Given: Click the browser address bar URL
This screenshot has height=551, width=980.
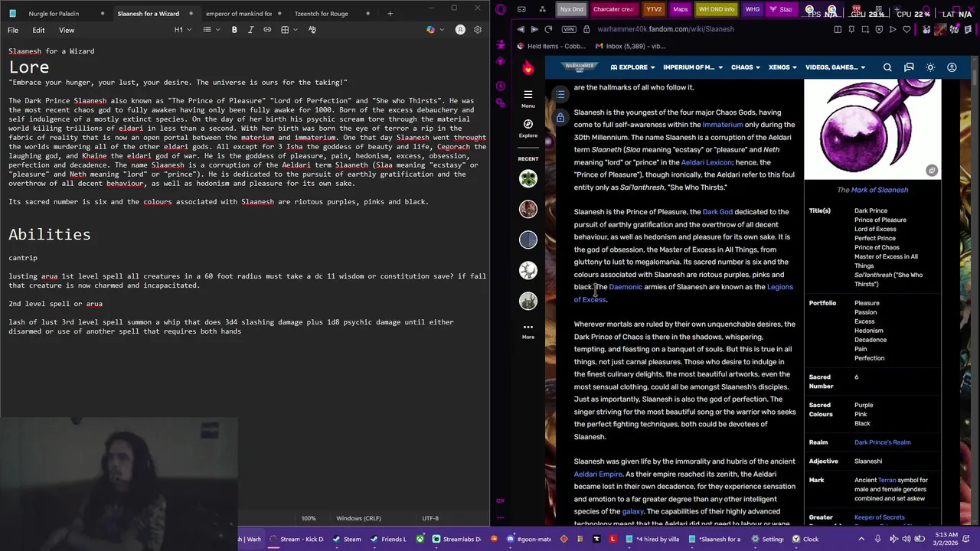Looking at the screenshot, I should pos(665,29).
